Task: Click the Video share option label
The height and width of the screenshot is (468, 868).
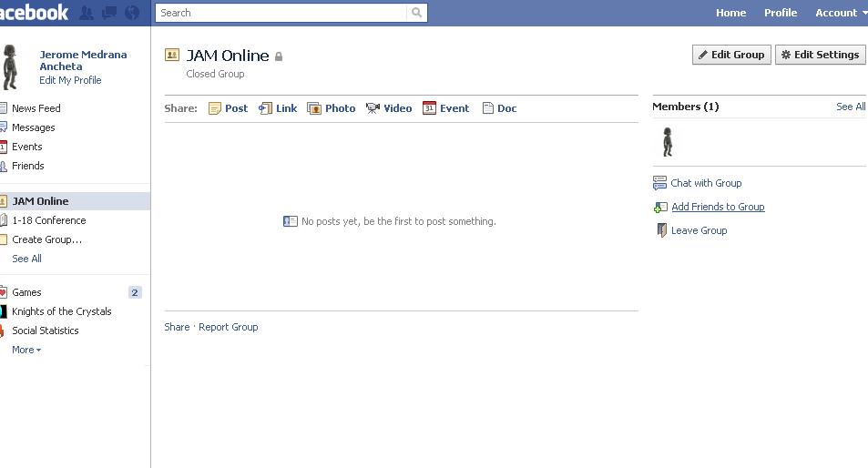Action: click(397, 108)
